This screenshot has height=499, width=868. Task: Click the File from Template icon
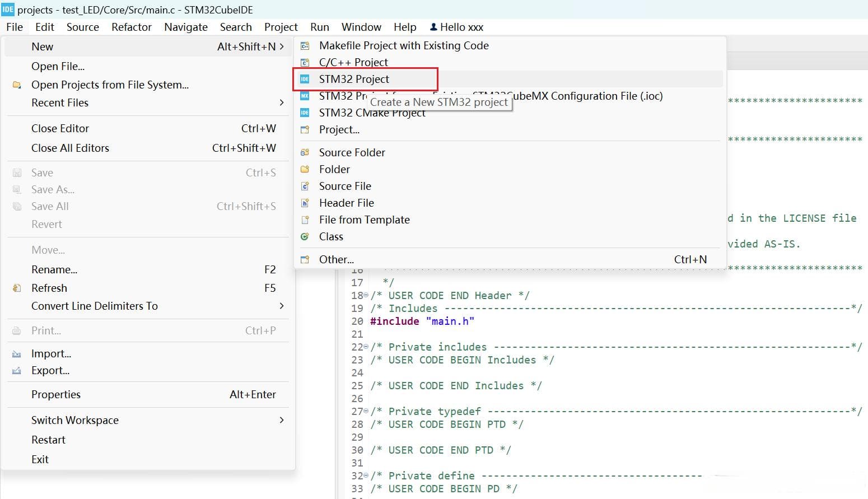pos(305,220)
